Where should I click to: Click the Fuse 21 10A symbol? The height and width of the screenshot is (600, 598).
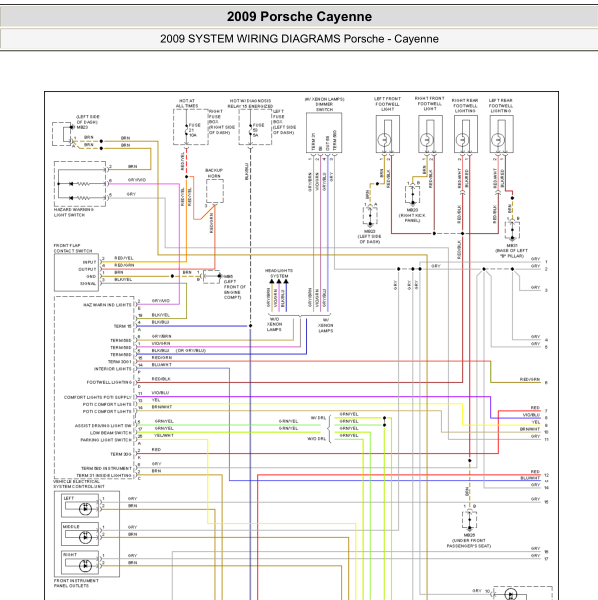tap(186, 130)
